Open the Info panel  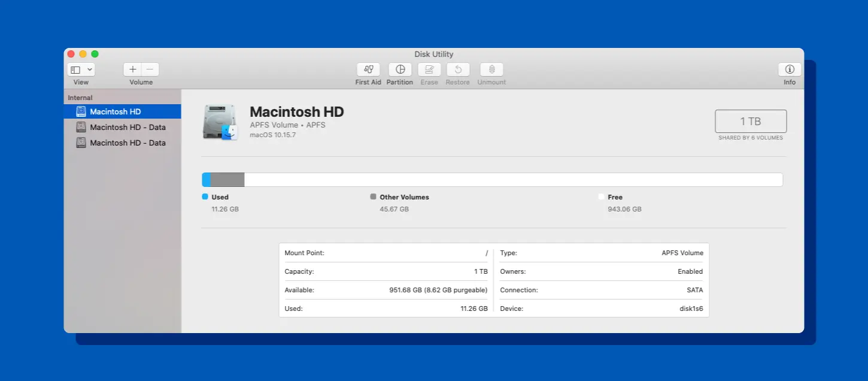(789, 69)
